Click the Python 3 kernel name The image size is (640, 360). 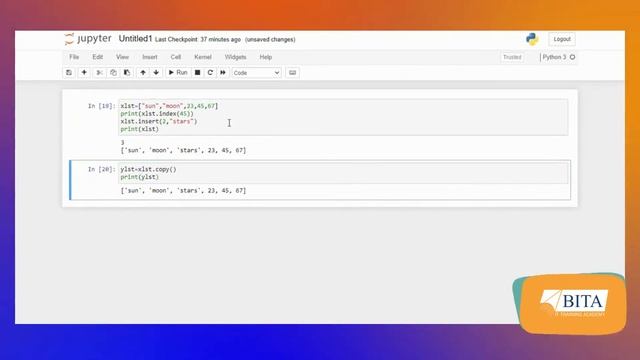tap(554, 57)
